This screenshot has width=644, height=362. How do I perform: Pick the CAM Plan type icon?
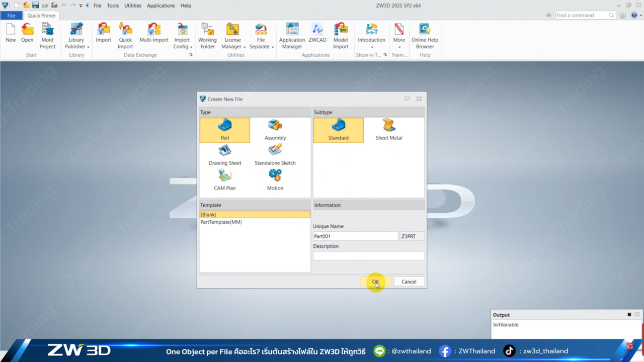pyautogui.click(x=225, y=180)
